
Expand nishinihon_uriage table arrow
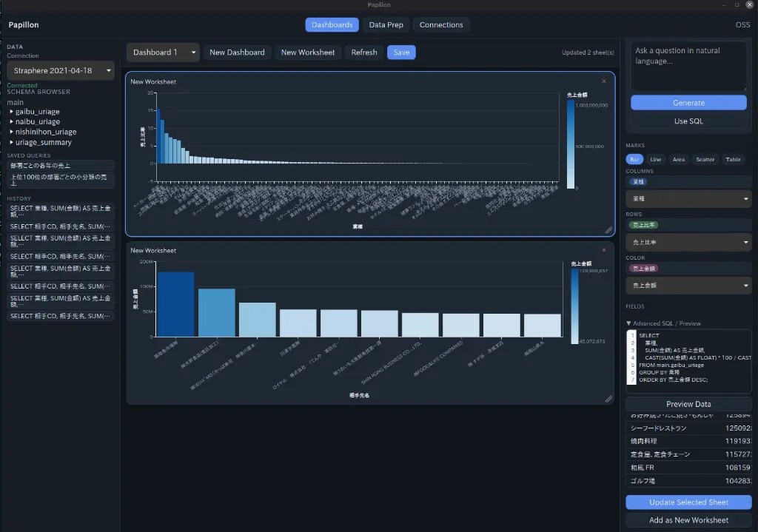pos(12,132)
